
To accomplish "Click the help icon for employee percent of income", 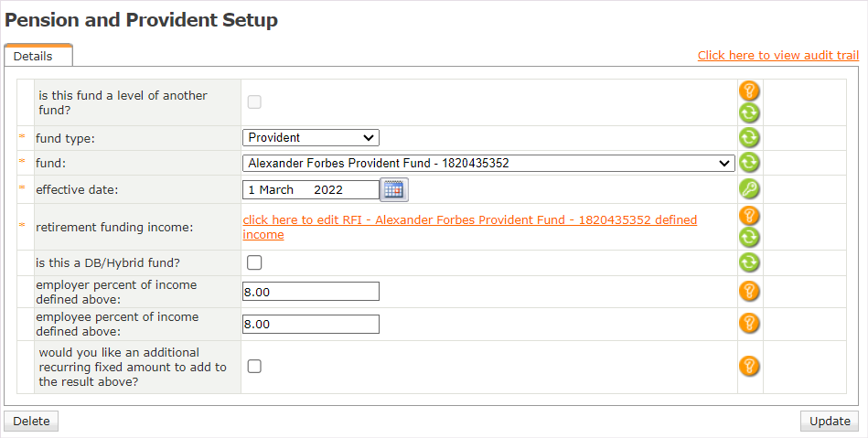I will click(x=749, y=324).
